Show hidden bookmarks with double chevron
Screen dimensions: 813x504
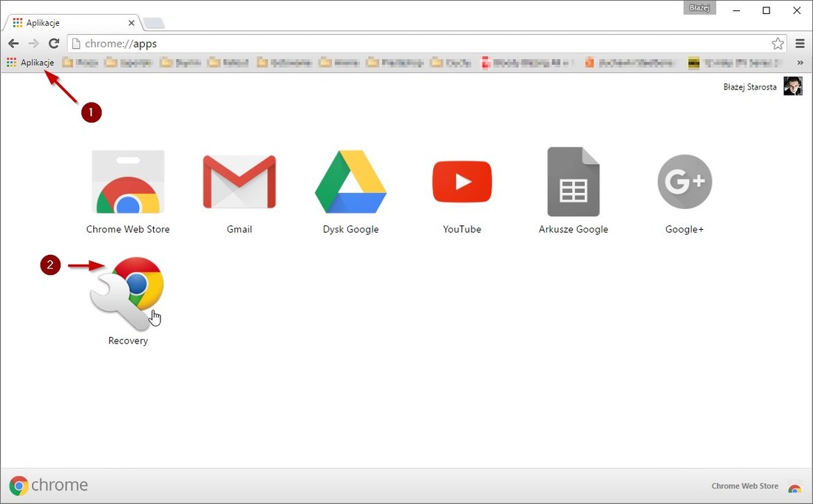(x=800, y=63)
